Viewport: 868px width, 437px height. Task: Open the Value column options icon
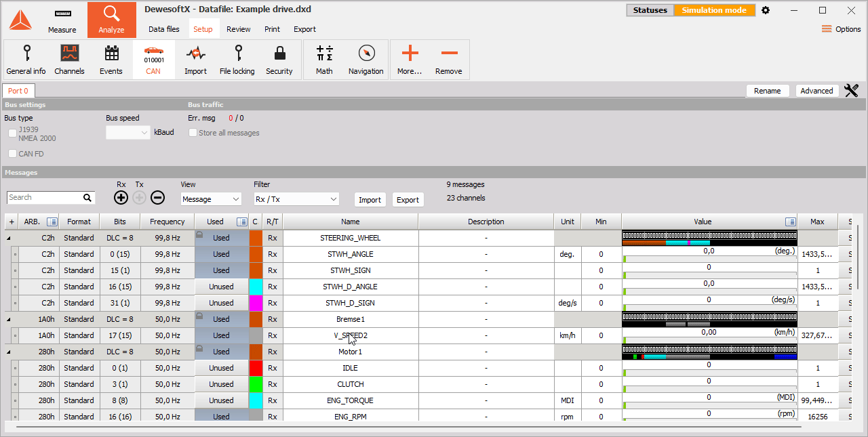click(790, 222)
